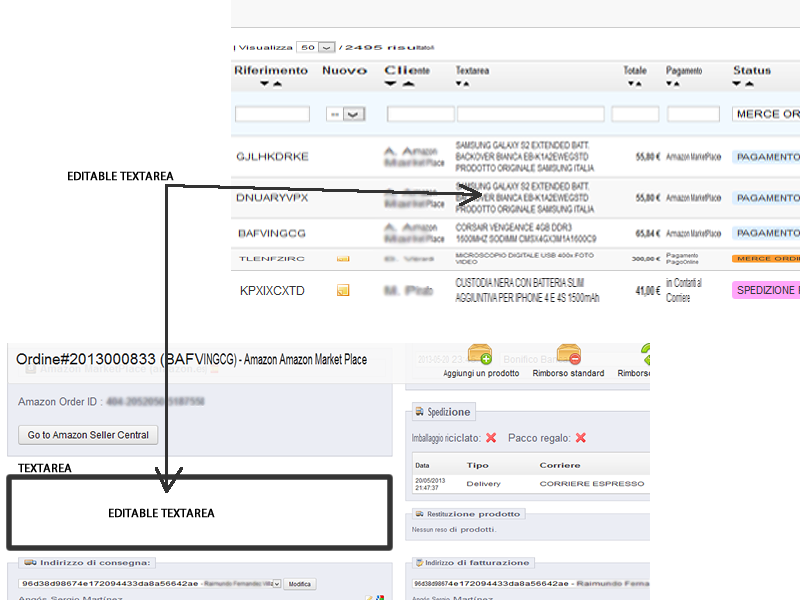
Task: Click the SPEDIZIONE pink status badge
Action: (x=766, y=290)
